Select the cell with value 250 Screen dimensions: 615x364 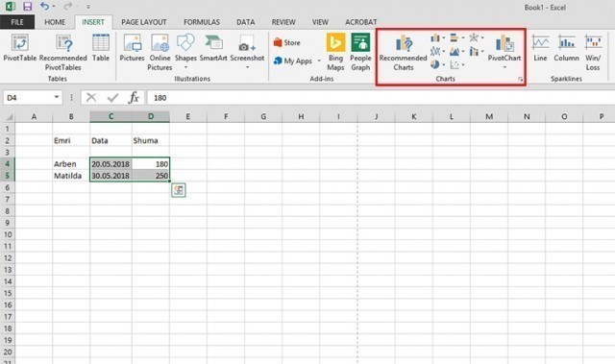pos(151,176)
